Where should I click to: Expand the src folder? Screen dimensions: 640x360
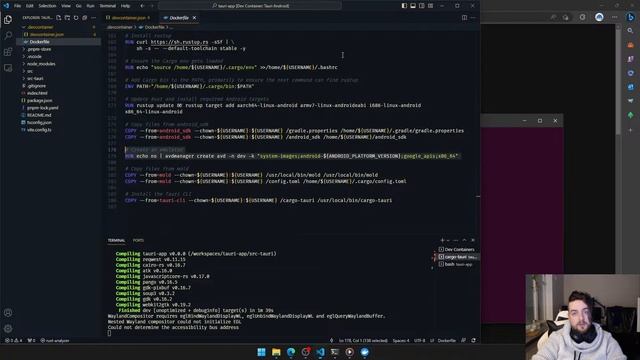pos(30,71)
